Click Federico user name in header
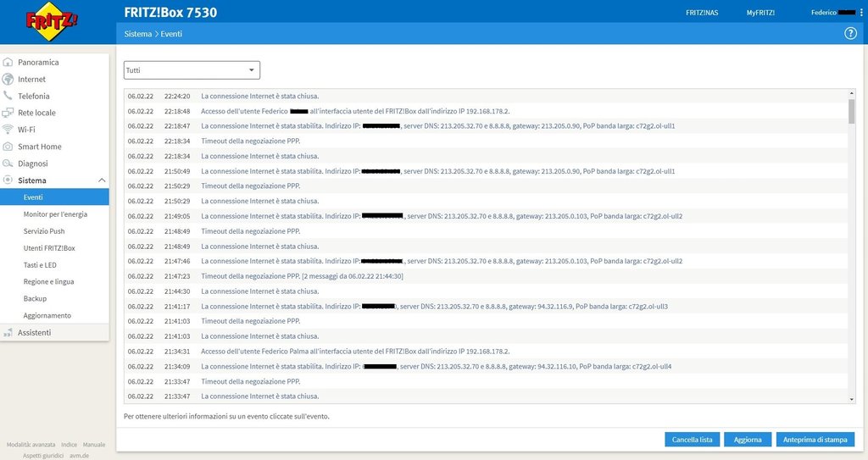Screen dimensions: 868x460 824,12
